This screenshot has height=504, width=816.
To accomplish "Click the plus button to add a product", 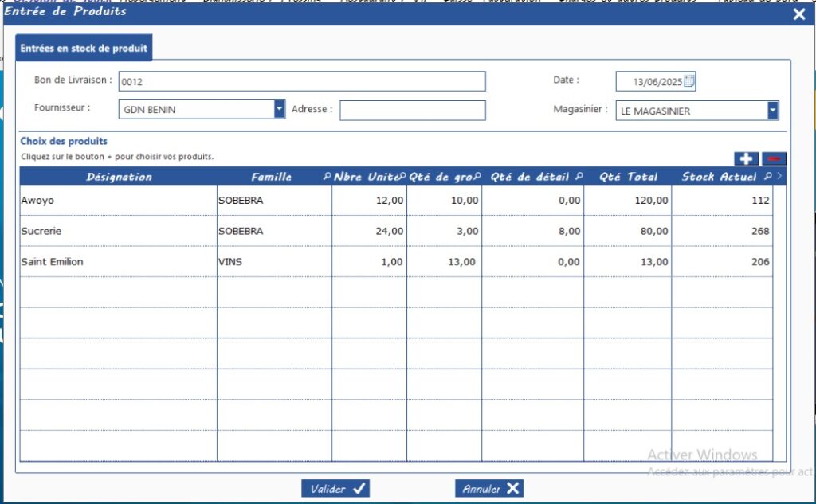I will pyautogui.click(x=746, y=158).
